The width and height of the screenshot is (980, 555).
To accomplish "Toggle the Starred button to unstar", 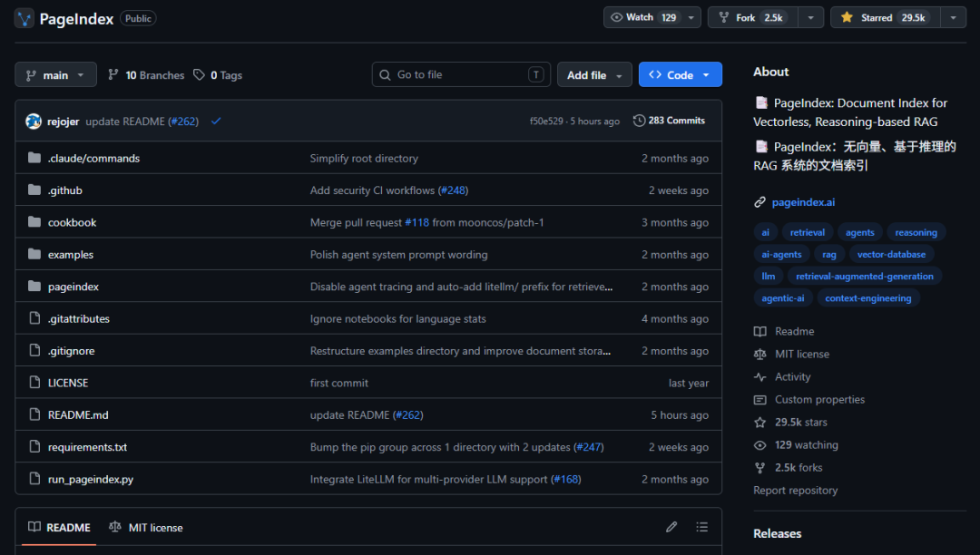I will click(885, 17).
